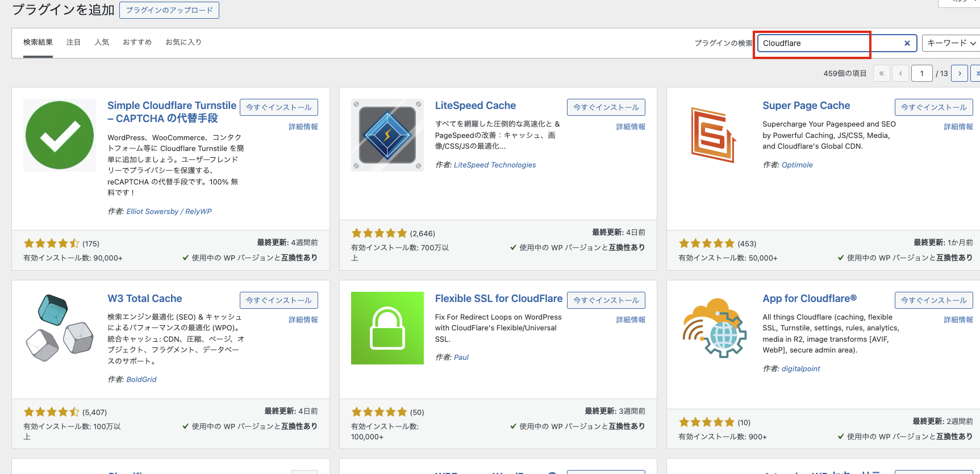
Task: Open 詳細情報 for LiteSpeed Cache
Action: pyautogui.click(x=631, y=127)
